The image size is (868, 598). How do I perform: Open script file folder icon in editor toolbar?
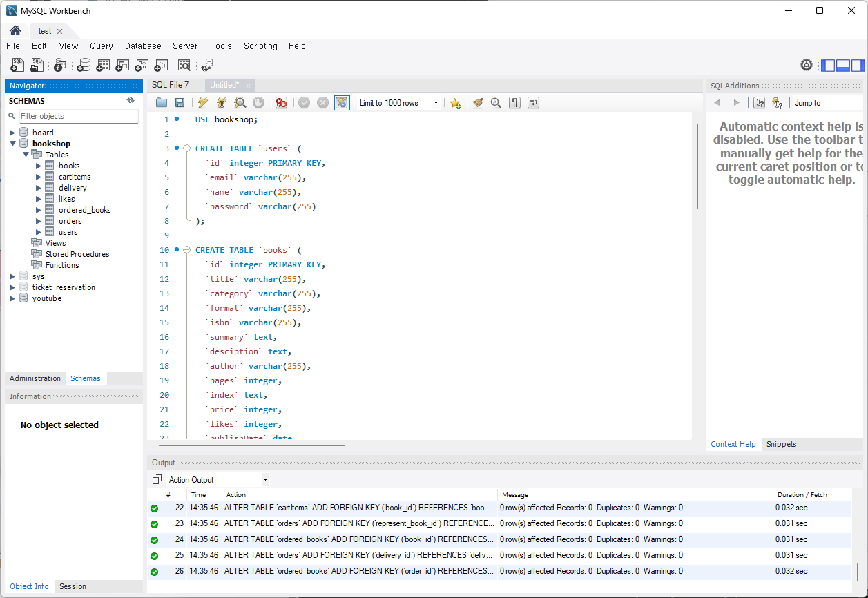coord(162,103)
